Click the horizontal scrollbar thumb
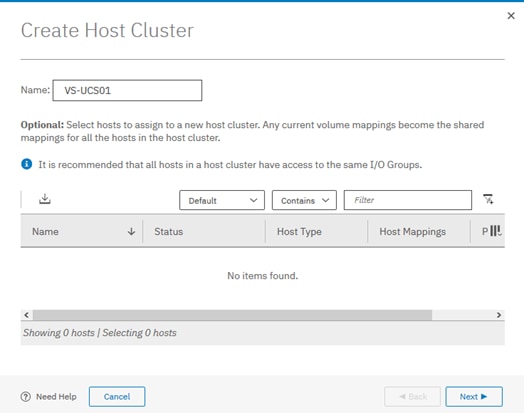The width and height of the screenshot is (524, 413). pos(232,315)
